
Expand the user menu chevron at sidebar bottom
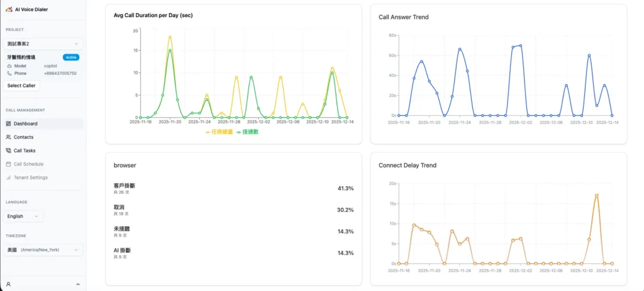[78, 284]
